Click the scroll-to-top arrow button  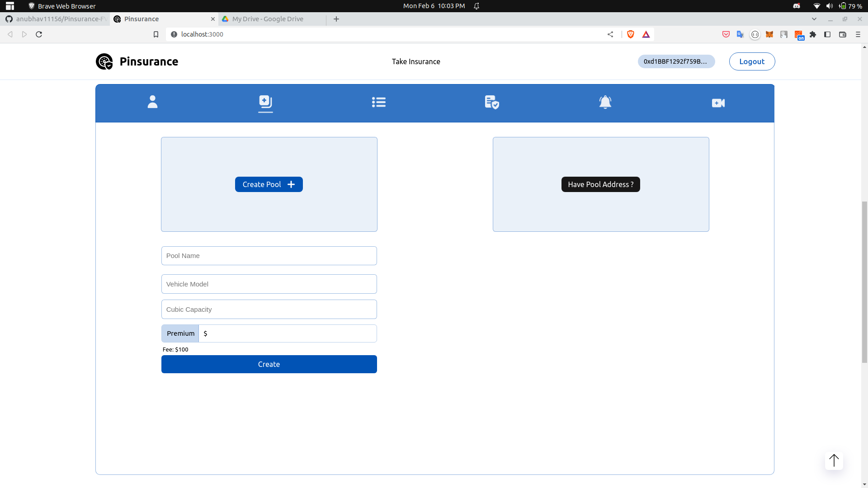(x=834, y=461)
